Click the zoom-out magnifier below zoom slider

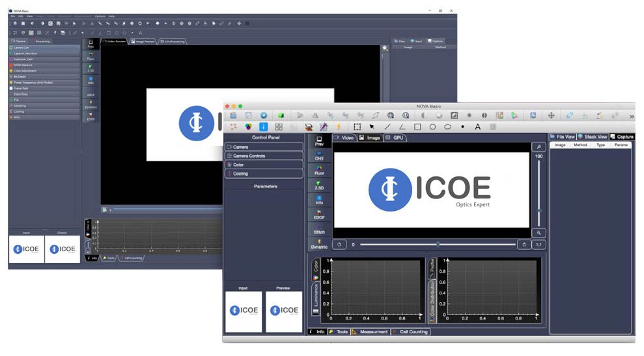pyautogui.click(x=539, y=233)
